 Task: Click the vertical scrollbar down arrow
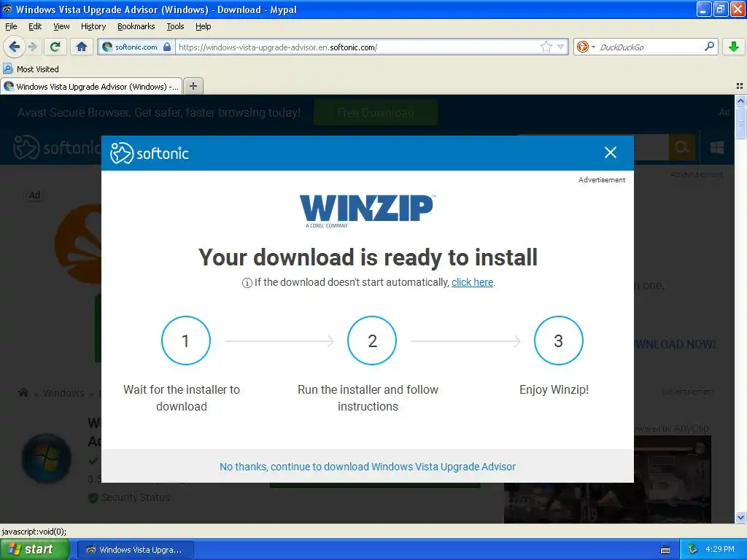coord(740,517)
